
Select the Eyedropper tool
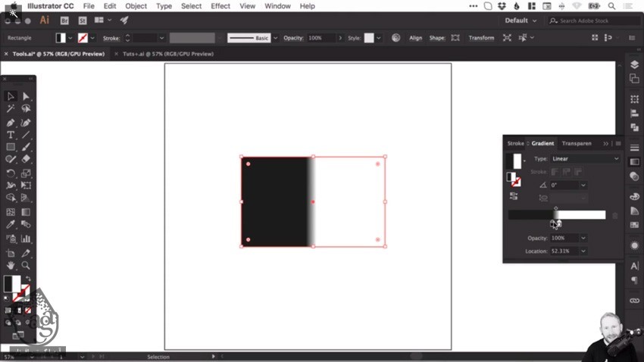point(11,224)
